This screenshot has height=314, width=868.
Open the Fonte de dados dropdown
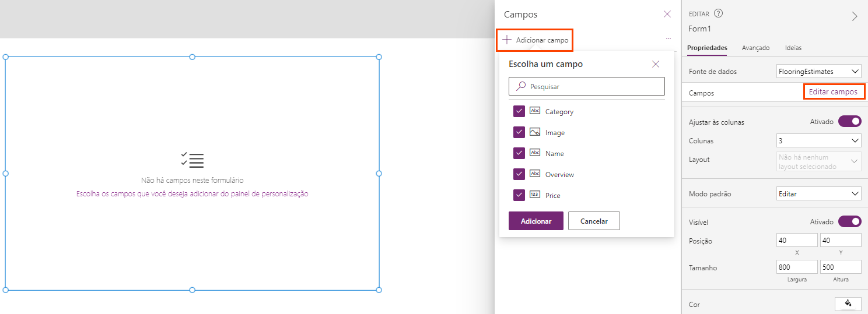coord(819,72)
